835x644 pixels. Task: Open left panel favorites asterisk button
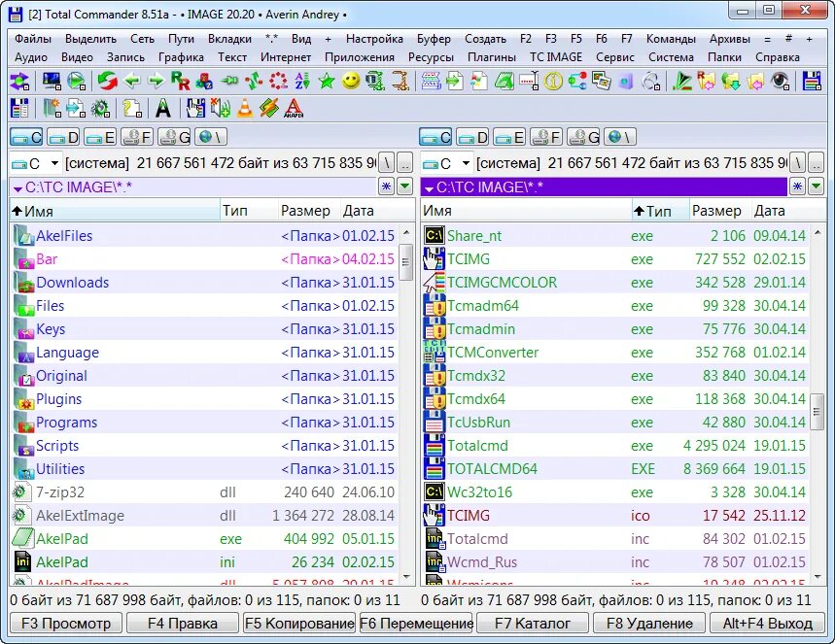coord(387,186)
